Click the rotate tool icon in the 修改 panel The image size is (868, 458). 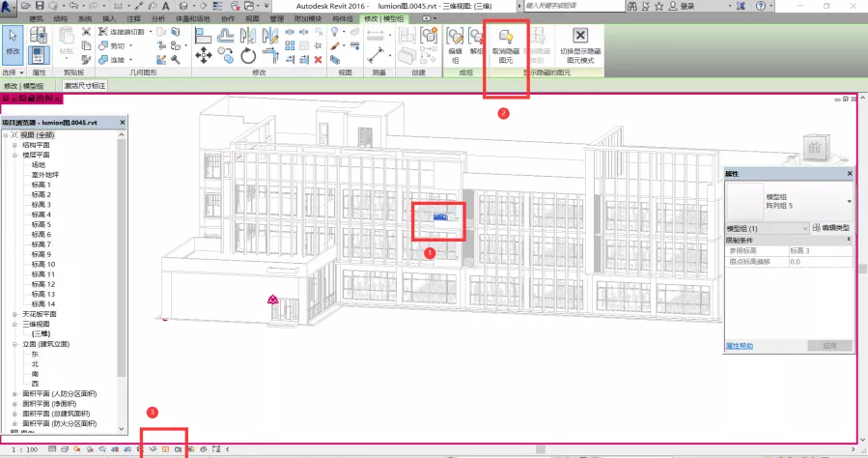(x=247, y=54)
